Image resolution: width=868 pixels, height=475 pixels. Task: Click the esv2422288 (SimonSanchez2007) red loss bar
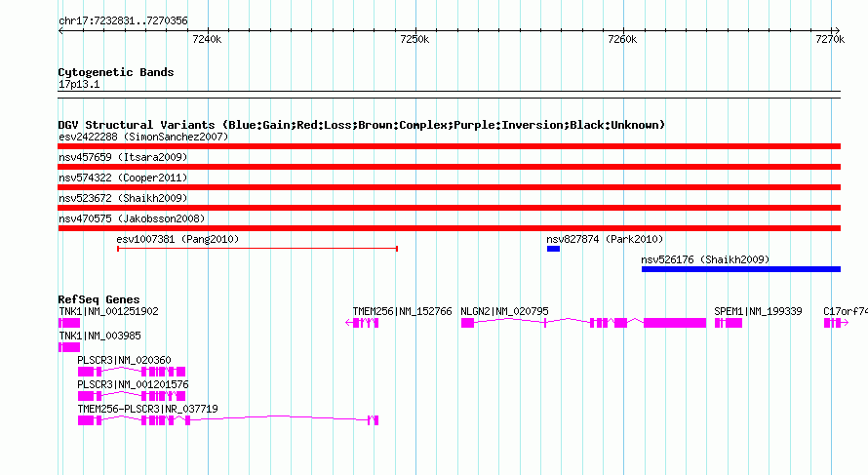449,146
